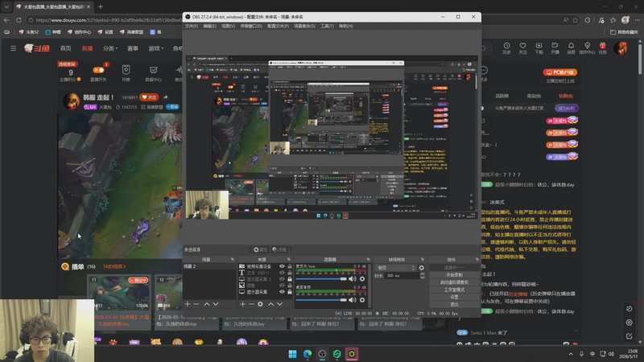Open the 工具(T) menu in OBS

(327, 26)
